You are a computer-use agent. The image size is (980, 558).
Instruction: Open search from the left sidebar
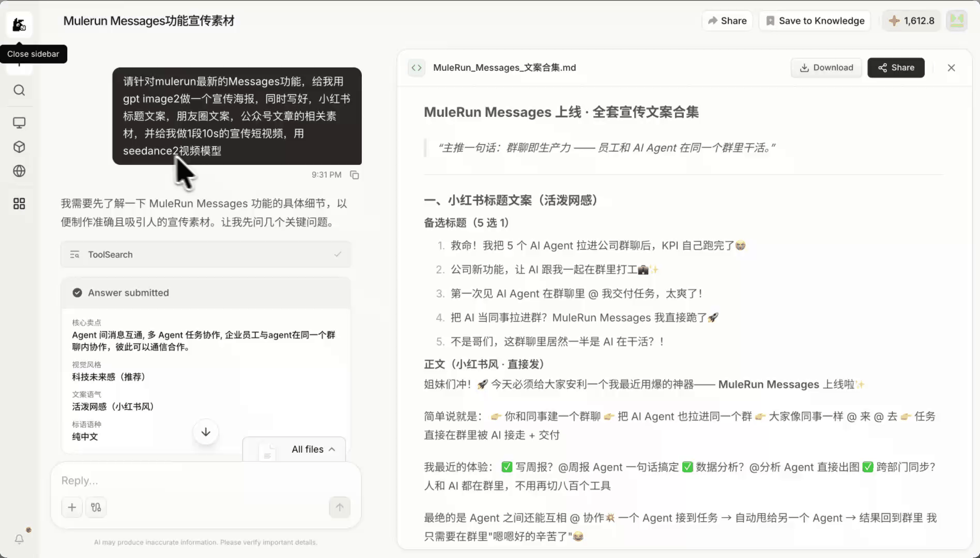tap(19, 90)
